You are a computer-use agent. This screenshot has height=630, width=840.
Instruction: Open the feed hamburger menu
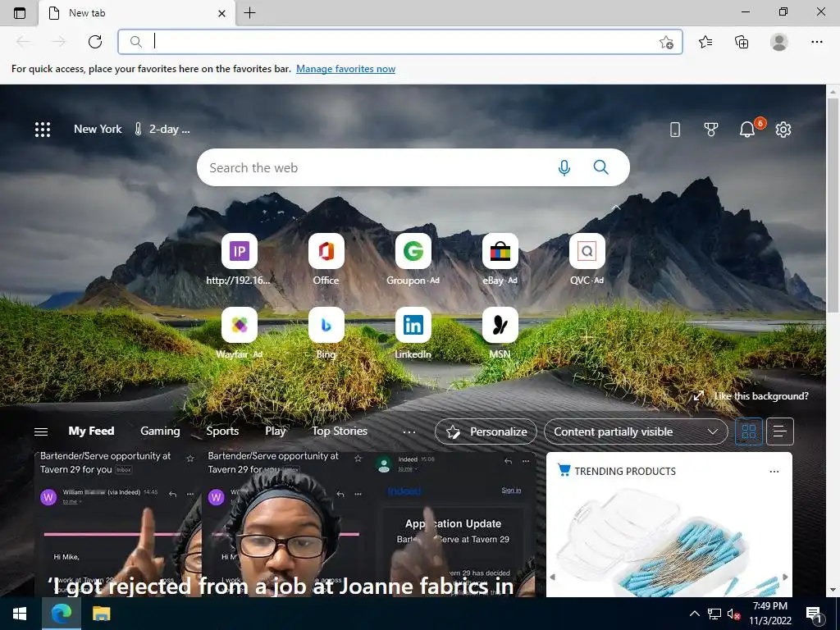pos(41,431)
